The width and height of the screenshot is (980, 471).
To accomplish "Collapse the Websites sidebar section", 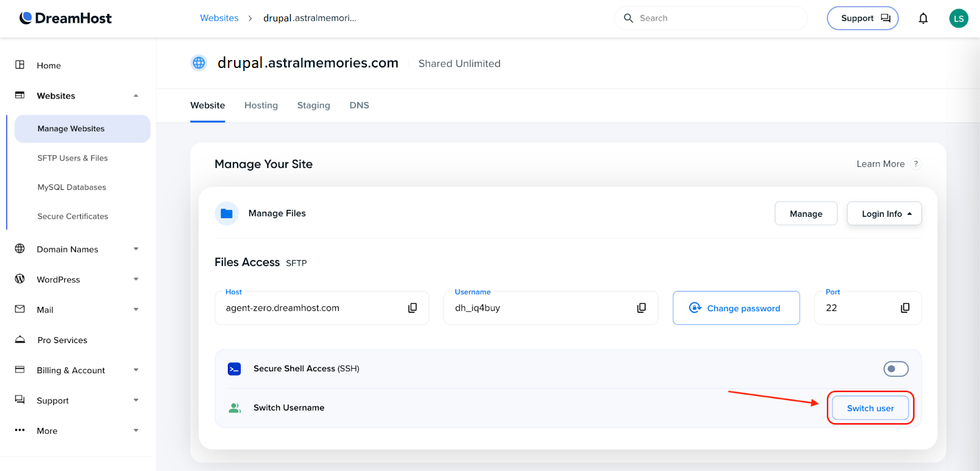I will pyautogui.click(x=135, y=96).
